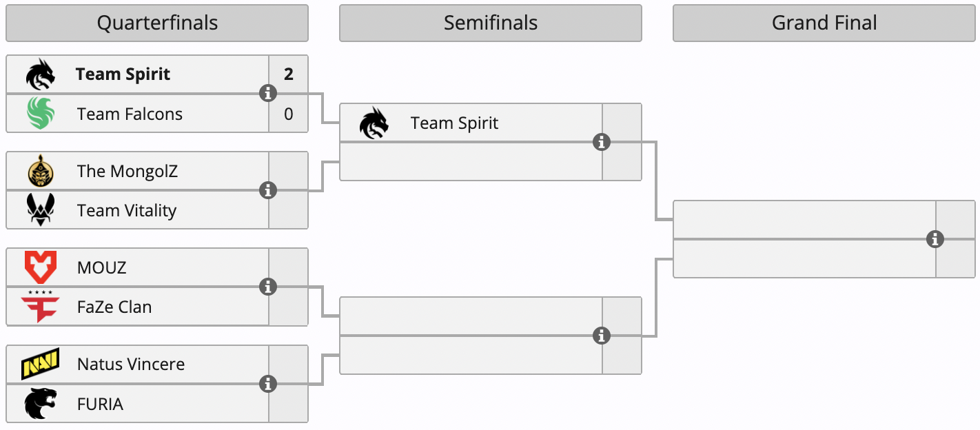Open info for MongolZ vs Vitality match

coord(268,190)
